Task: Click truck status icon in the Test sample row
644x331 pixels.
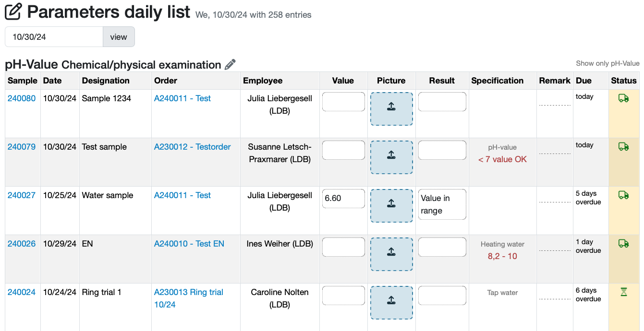Action: [x=623, y=147]
